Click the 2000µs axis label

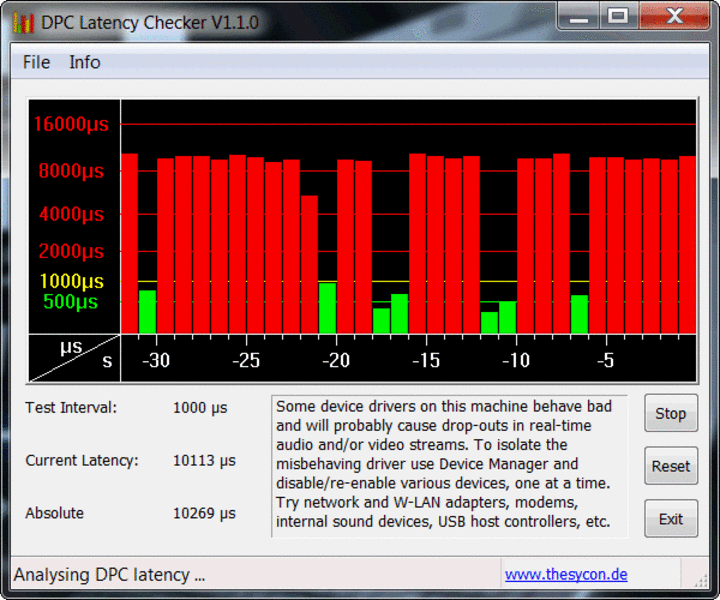[71, 251]
